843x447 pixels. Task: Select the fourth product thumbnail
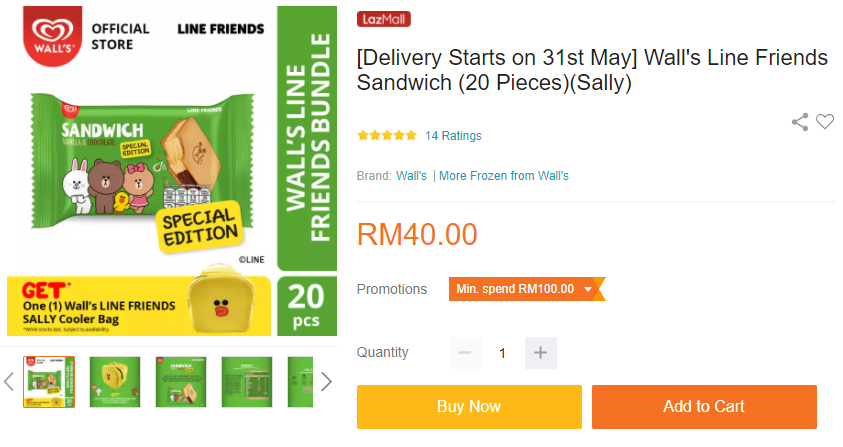click(x=247, y=381)
